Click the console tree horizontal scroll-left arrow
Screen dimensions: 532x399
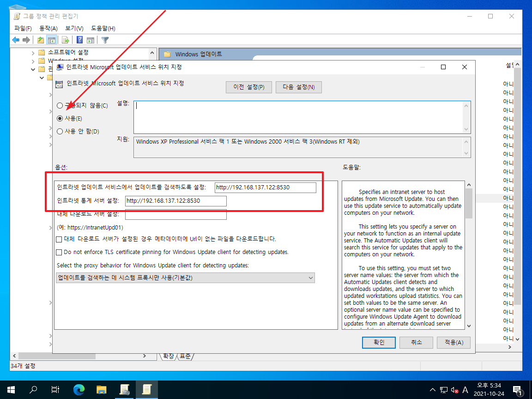14,356
